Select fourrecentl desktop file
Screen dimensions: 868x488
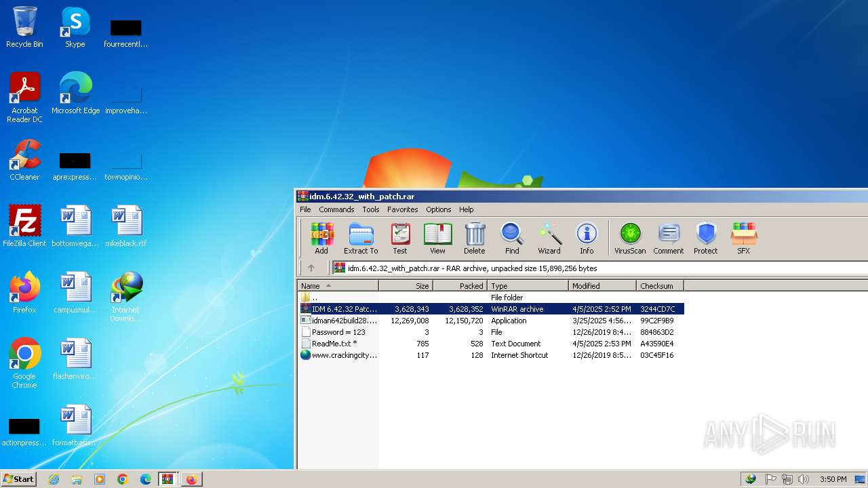click(x=125, y=33)
